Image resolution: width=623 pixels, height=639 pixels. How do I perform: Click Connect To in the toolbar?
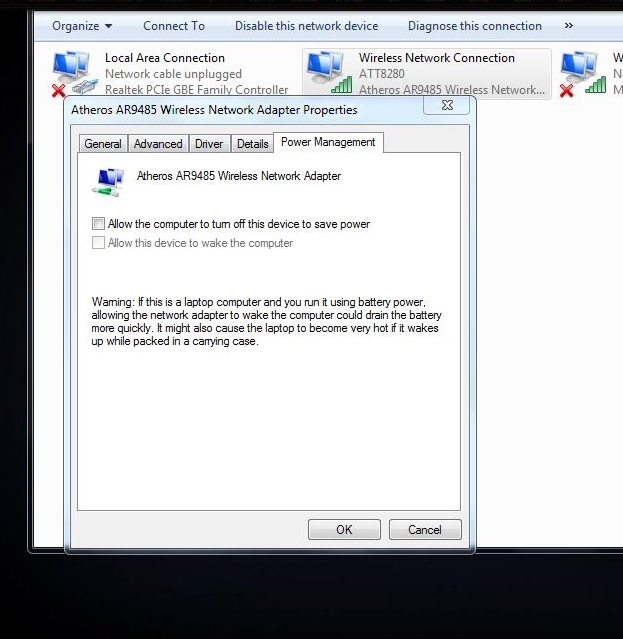click(x=174, y=26)
